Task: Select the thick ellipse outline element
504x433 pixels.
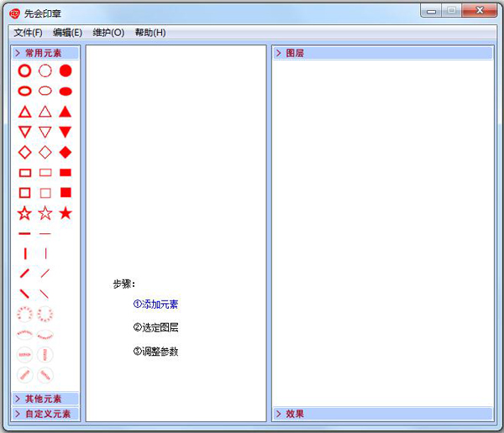Action: point(24,91)
